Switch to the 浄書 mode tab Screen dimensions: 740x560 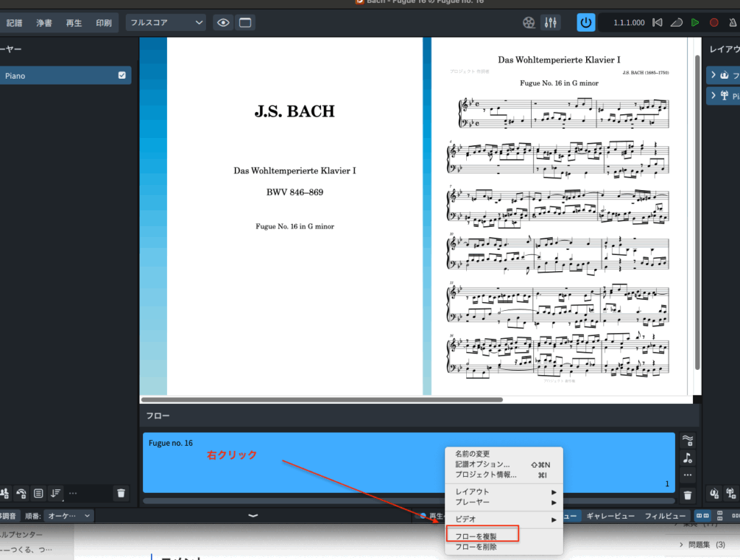tap(44, 22)
